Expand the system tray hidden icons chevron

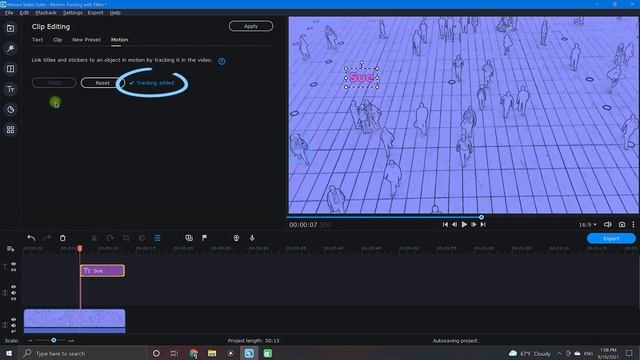point(559,353)
